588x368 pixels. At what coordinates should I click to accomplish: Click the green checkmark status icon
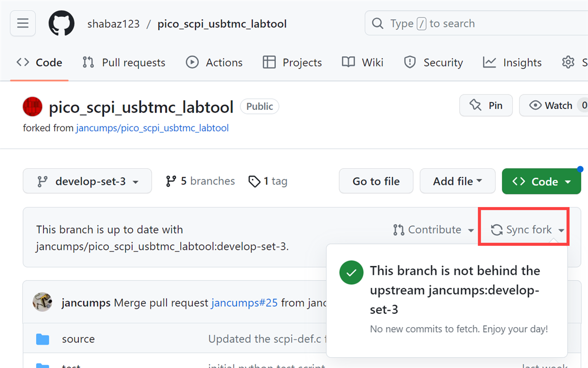(351, 272)
